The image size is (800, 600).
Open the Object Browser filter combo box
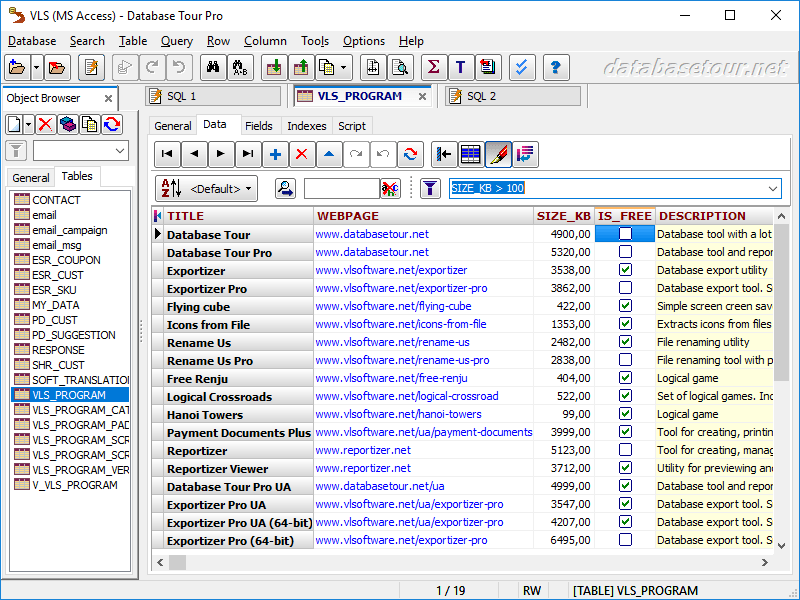click(x=120, y=150)
